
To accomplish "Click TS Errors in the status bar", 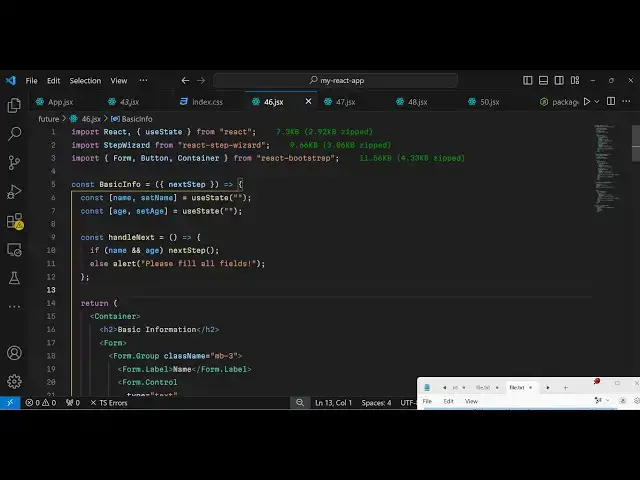I will [x=109, y=403].
